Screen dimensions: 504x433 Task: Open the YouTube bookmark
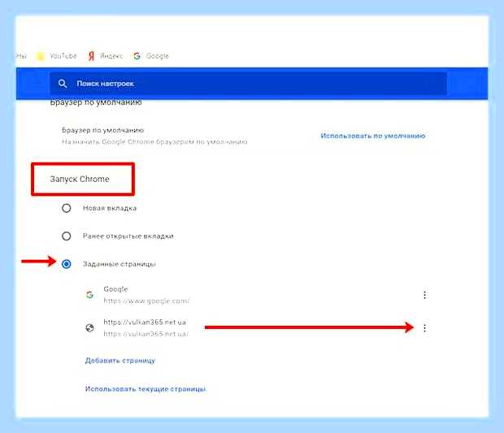pos(57,56)
